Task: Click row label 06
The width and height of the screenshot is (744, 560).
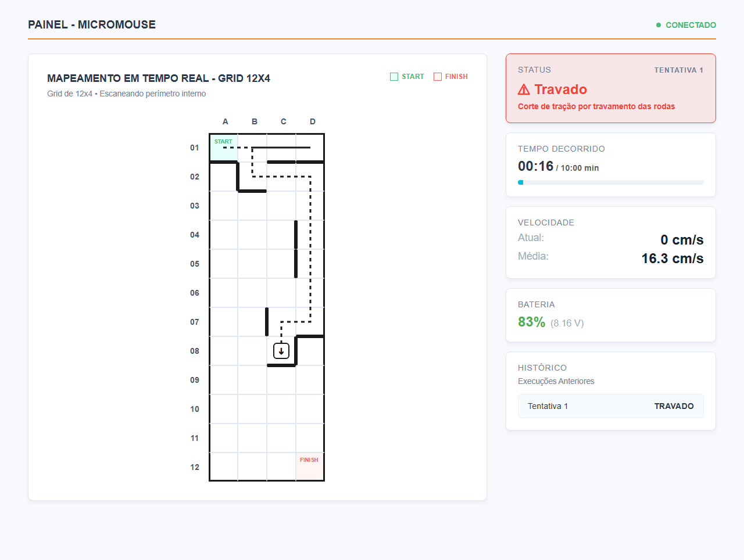Action: coord(195,293)
